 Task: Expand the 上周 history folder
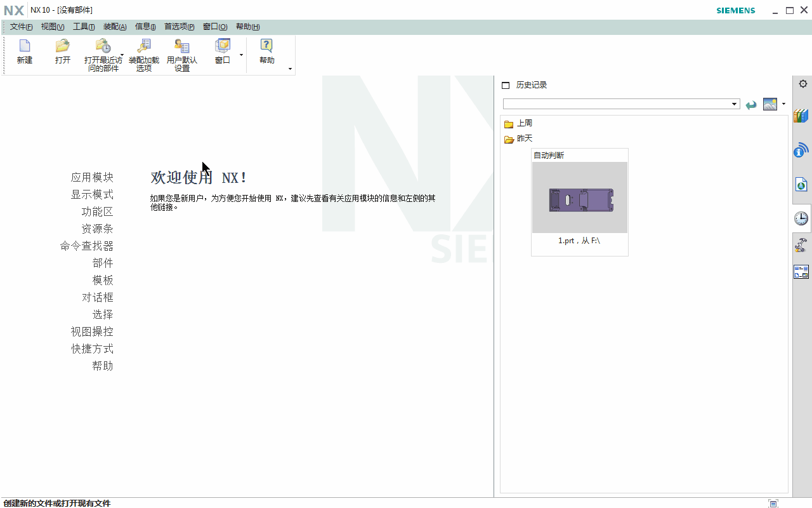coord(509,124)
